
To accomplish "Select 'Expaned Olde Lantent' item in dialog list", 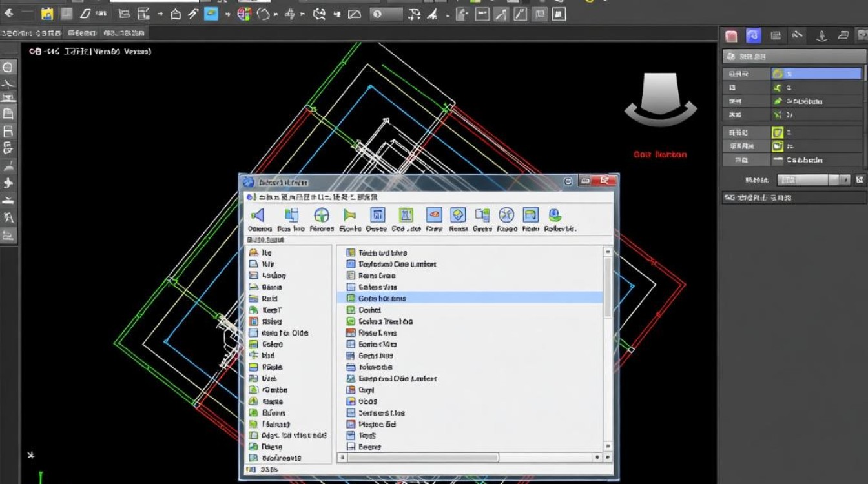I will 397,378.
